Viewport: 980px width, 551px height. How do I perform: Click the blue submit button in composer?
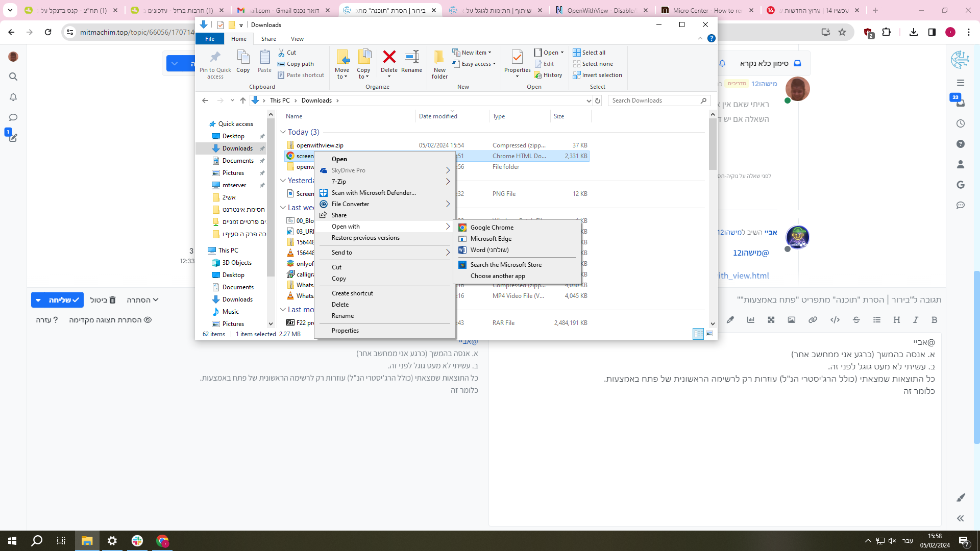64,300
